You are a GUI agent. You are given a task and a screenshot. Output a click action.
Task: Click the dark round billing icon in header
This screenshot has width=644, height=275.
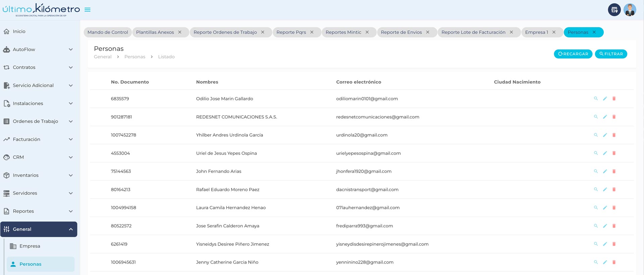(614, 10)
